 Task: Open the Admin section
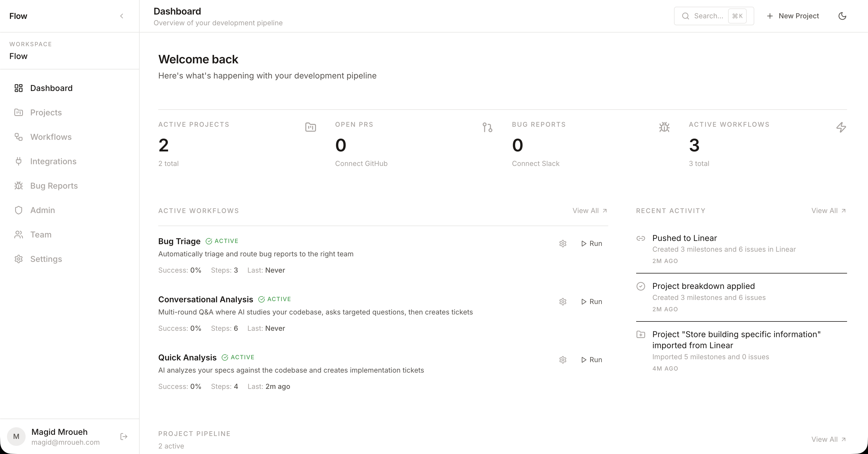click(70, 210)
